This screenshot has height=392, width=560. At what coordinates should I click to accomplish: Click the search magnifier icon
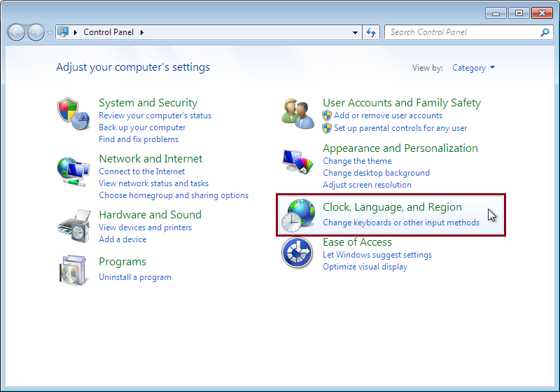[x=545, y=32]
